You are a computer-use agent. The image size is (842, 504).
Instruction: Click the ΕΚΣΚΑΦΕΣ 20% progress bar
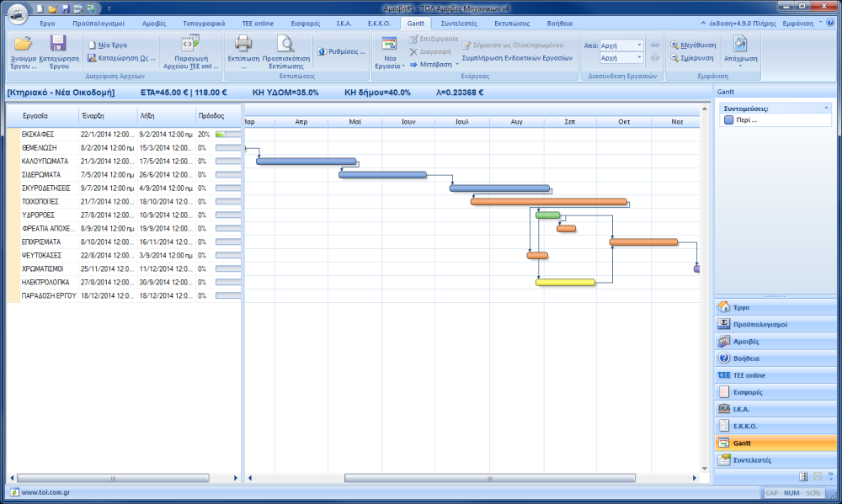click(227, 135)
